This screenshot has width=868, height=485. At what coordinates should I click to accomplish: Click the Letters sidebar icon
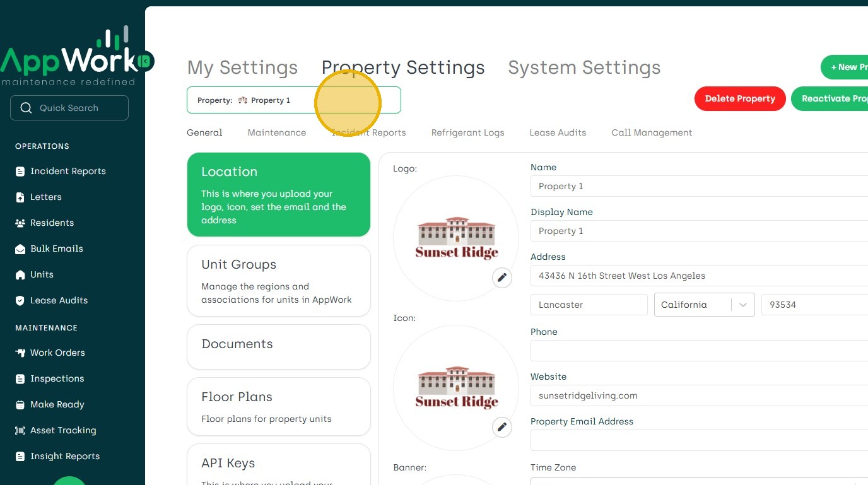point(20,197)
